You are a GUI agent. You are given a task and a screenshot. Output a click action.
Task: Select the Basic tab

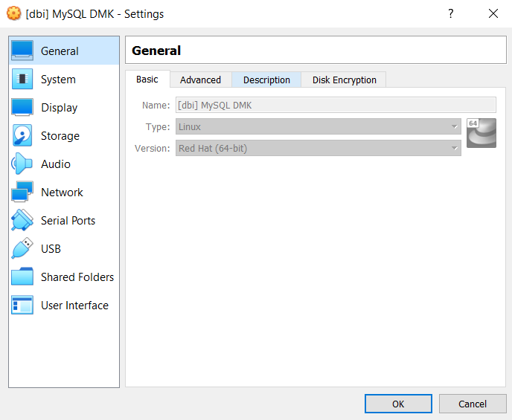pos(147,80)
